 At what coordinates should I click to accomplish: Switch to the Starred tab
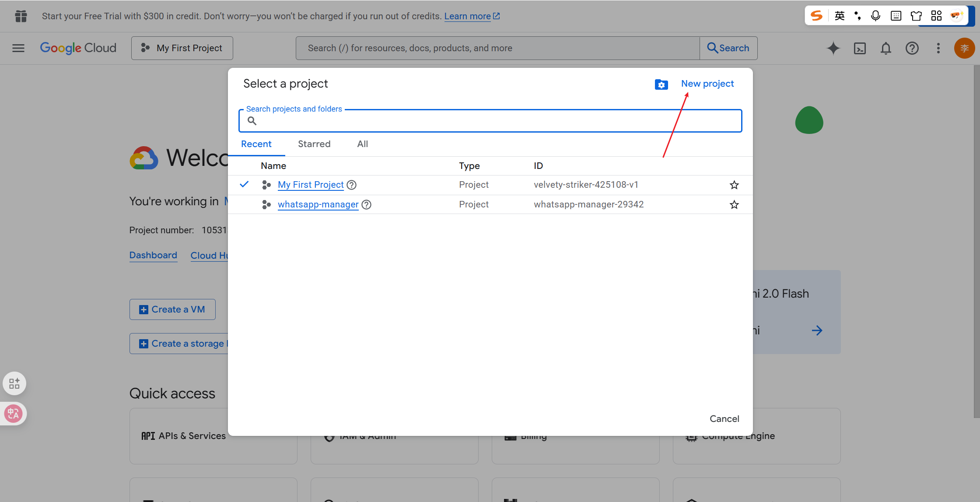click(x=314, y=144)
